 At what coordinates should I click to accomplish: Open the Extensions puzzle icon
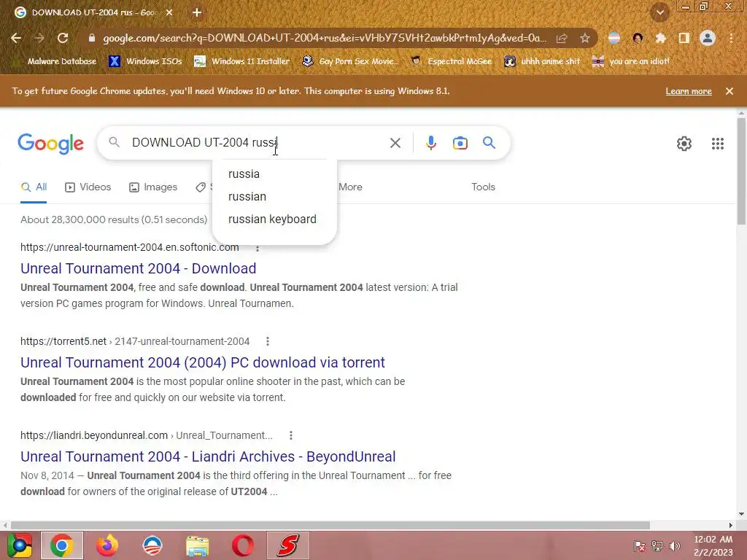click(660, 38)
